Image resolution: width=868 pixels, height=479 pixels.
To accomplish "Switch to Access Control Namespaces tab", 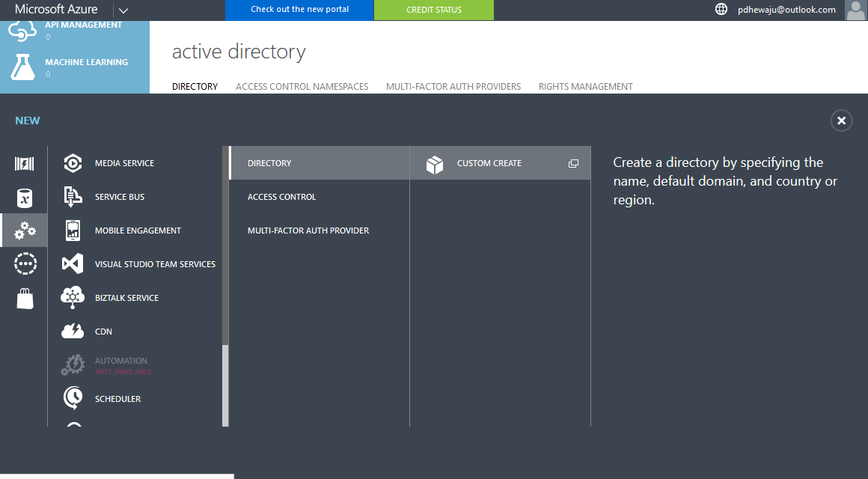I will coord(302,86).
